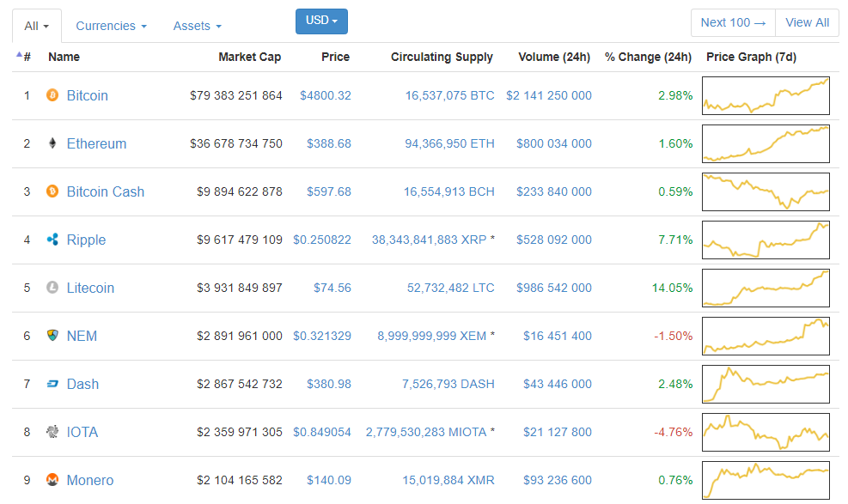
Task: Expand the Currencies dropdown tab
Action: pos(111,26)
